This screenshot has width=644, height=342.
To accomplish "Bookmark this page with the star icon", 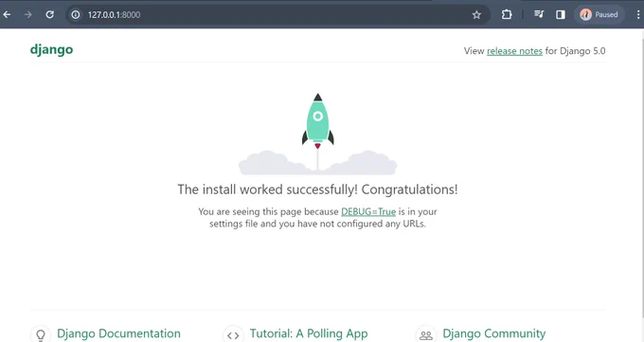I will (x=476, y=15).
